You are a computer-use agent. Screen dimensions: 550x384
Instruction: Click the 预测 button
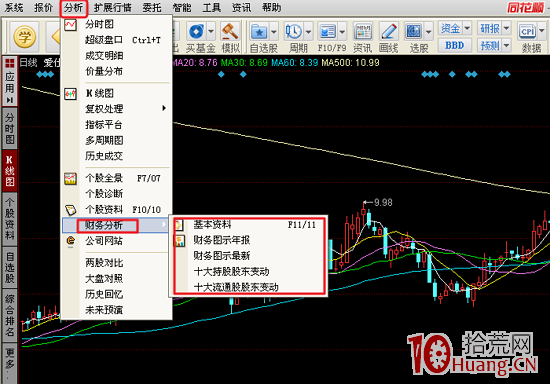click(x=490, y=45)
